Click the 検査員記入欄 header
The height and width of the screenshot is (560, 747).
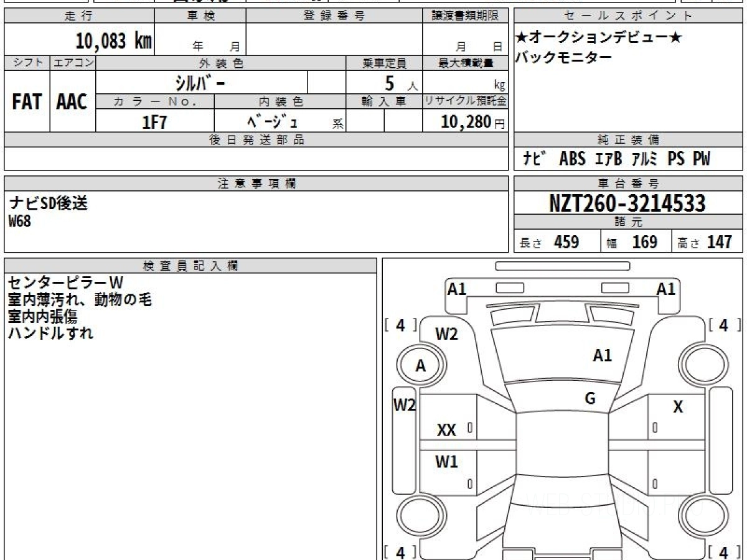point(190,266)
